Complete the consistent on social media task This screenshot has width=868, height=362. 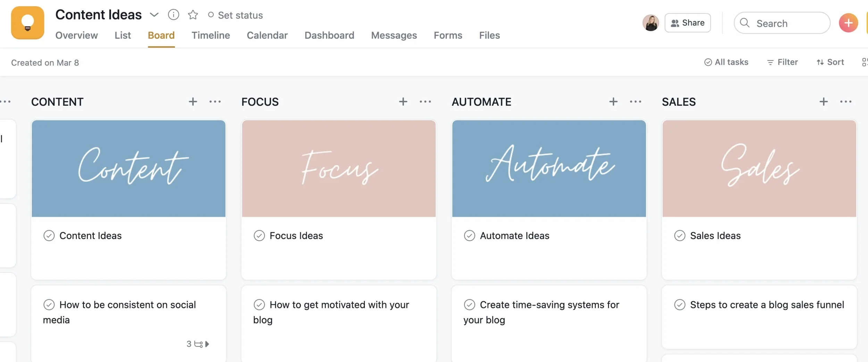pyautogui.click(x=49, y=305)
